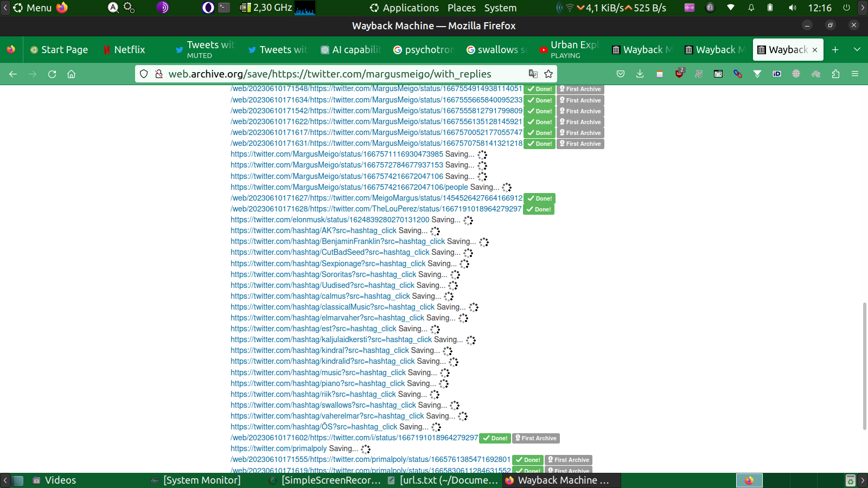This screenshot has height=488, width=868.
Task: Show the clock calendar at 12:16
Action: 820,8
